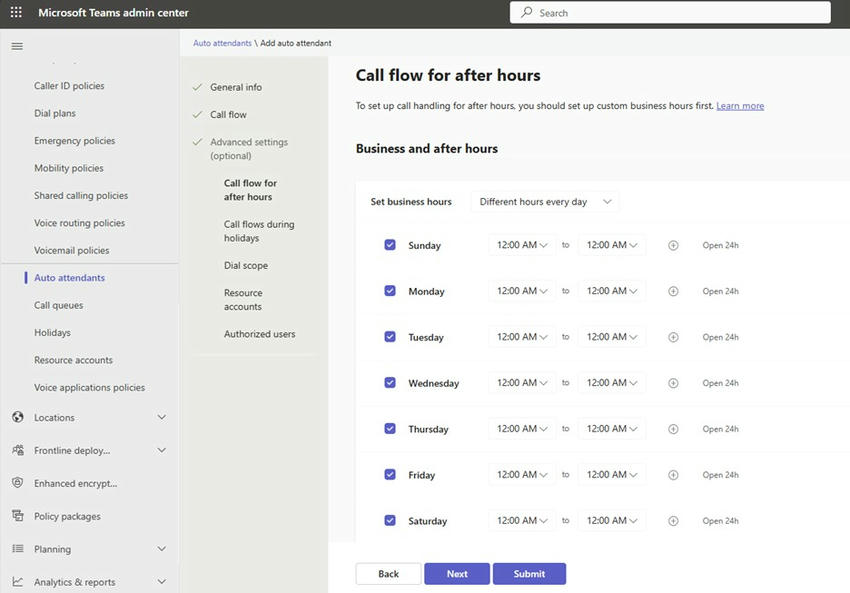This screenshot has width=850, height=593.
Task: Click the Policy packages icon
Action: (17, 516)
